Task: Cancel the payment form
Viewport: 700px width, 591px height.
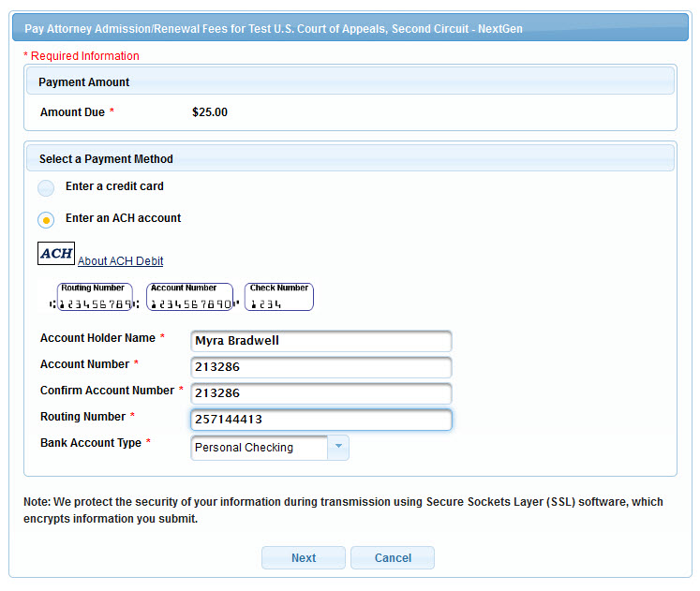Action: [x=393, y=558]
